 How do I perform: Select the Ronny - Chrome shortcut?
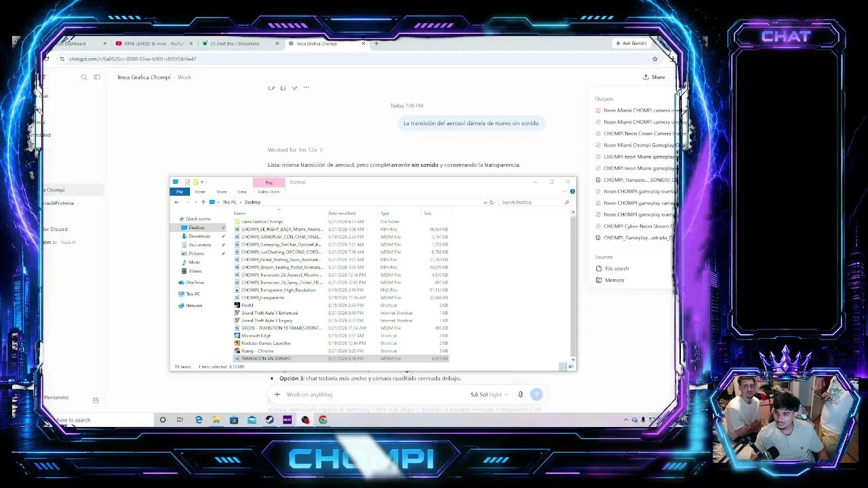coord(257,351)
